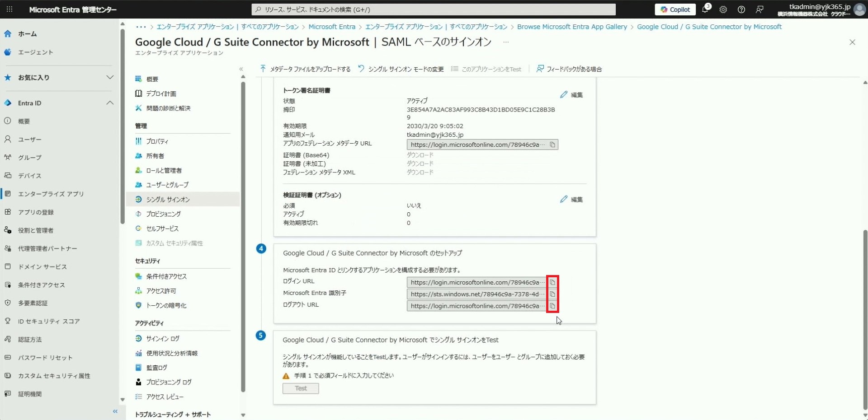The width and height of the screenshot is (868, 420).
Task: Open the help question mark icon
Action: click(x=741, y=9)
